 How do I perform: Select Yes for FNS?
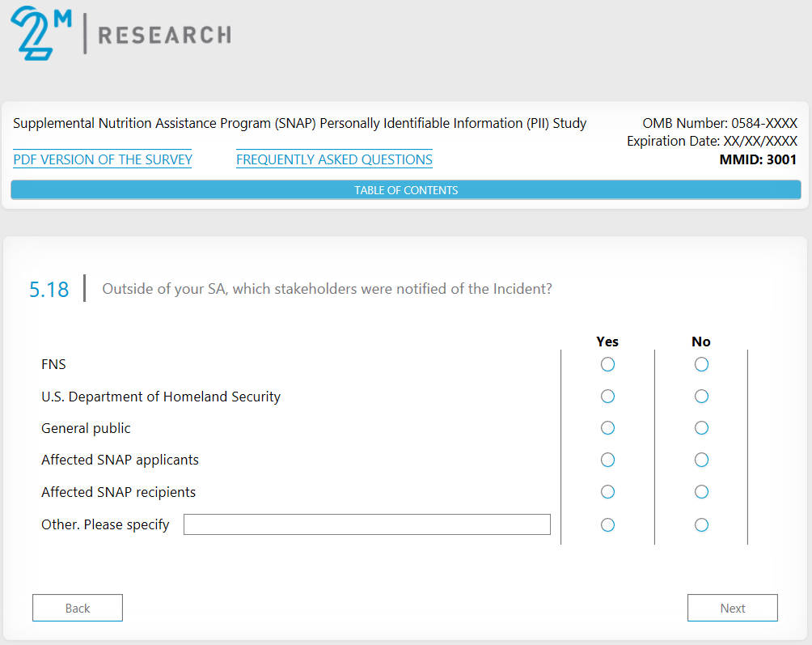click(607, 365)
